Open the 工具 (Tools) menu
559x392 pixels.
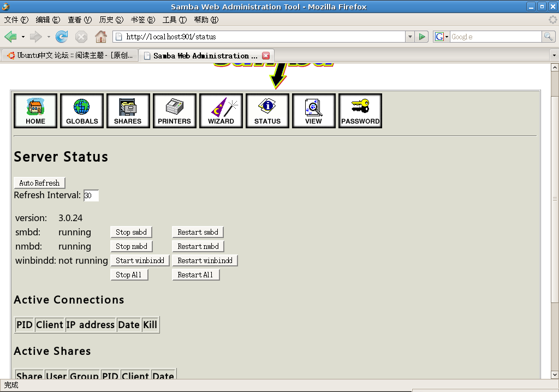[175, 20]
